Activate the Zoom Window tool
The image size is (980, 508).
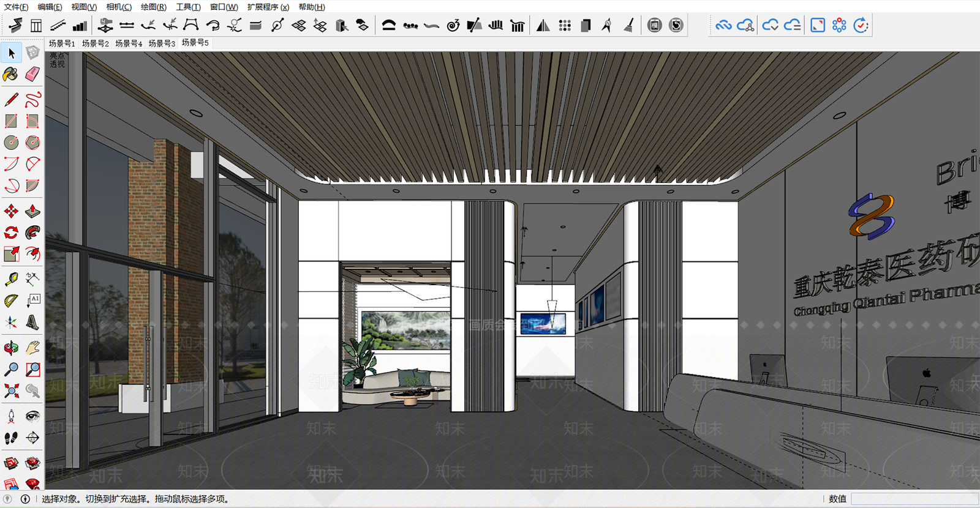32,369
